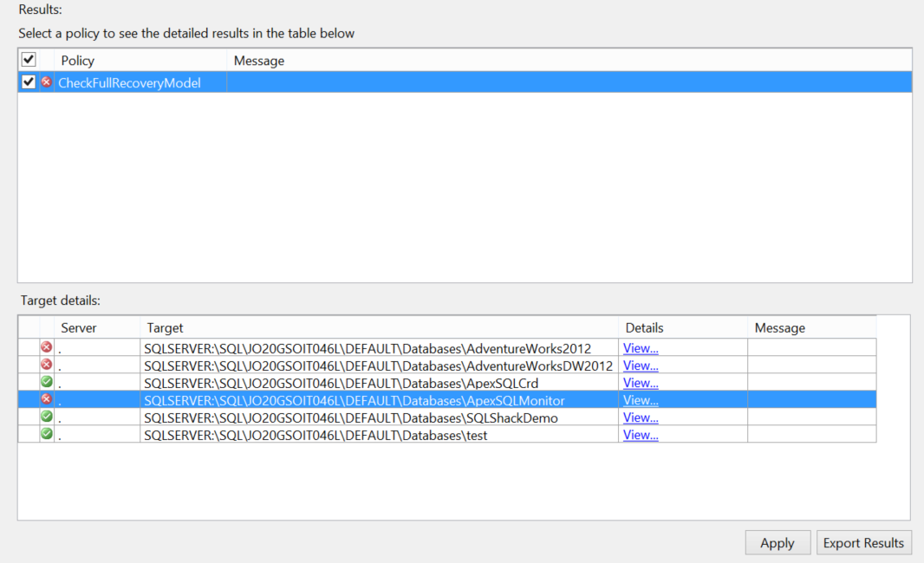Click the green passed icon for test database
Viewport: 924px width, 563px height.
pos(47,434)
